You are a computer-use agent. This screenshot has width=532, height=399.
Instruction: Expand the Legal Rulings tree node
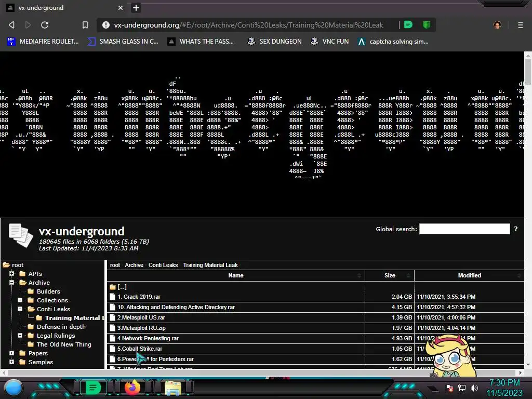coord(20,335)
